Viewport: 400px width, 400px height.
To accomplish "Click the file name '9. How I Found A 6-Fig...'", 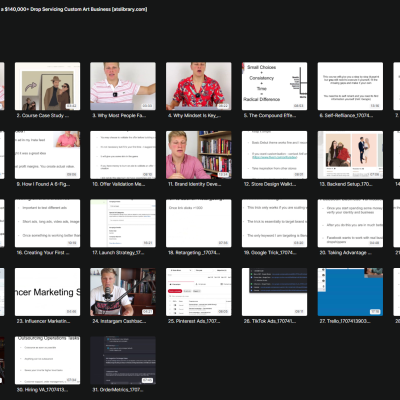I will pos(43,184).
